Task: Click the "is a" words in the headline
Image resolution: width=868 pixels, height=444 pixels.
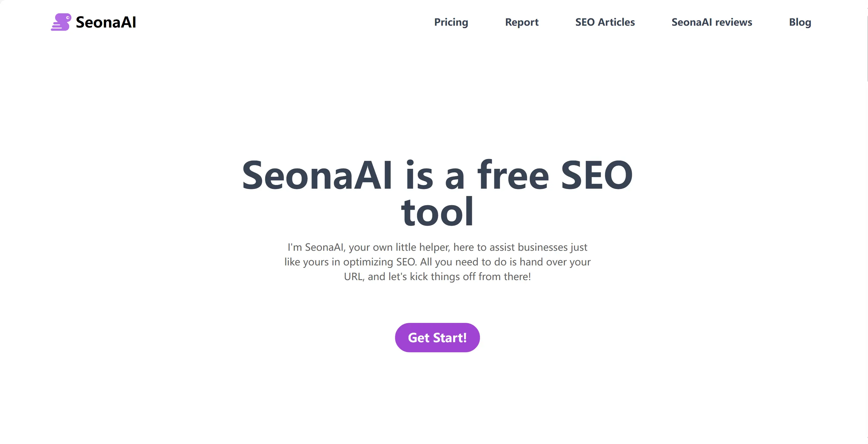Action: [435, 175]
